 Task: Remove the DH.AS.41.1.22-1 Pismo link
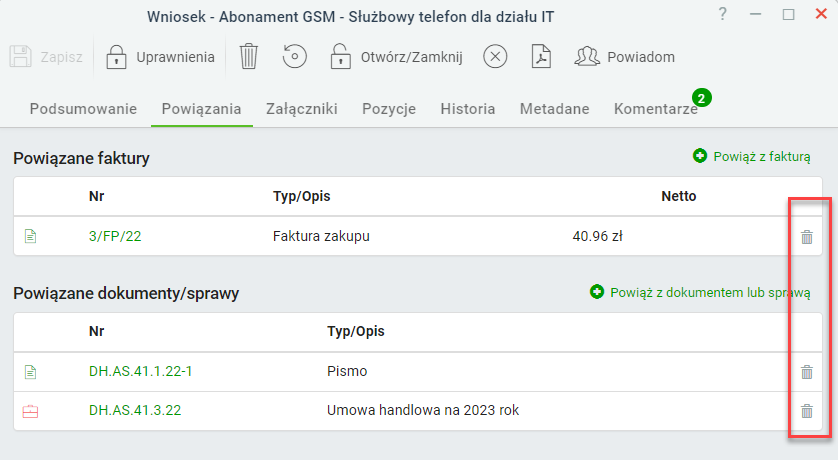[806, 372]
